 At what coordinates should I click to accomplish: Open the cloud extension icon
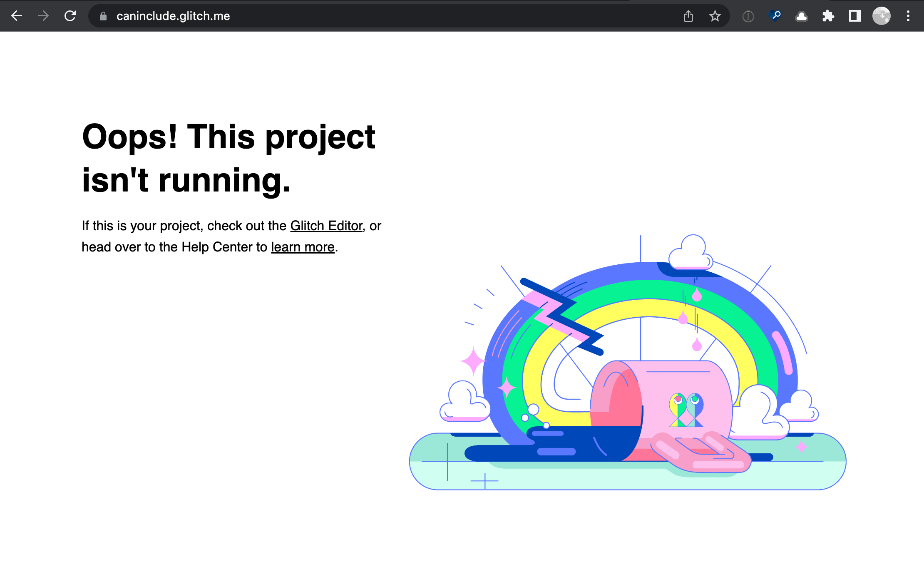click(802, 16)
